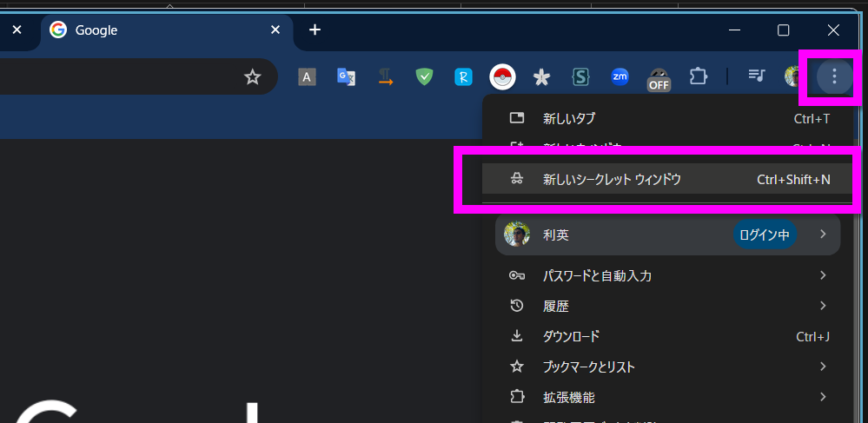Click the green shield extension icon
This screenshot has width=868, height=423.
(424, 77)
